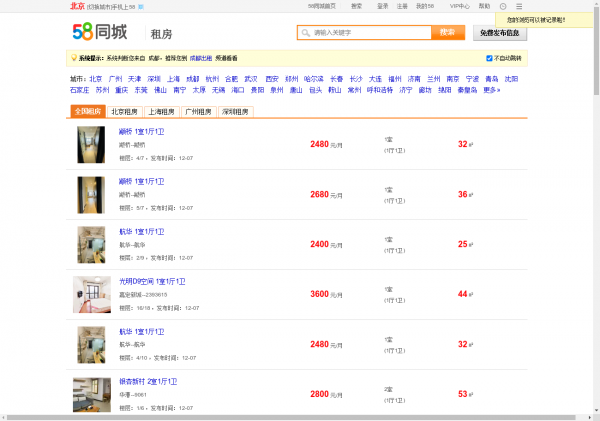Toggle the 不自动跳转 checkbox
The height and width of the screenshot is (421, 600).
pos(489,58)
